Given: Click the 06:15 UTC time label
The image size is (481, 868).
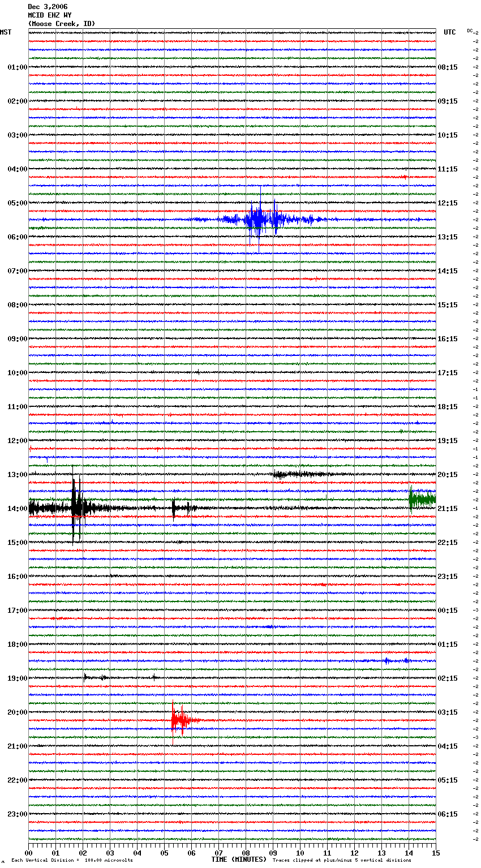Looking at the screenshot, I should pyautogui.click(x=448, y=814).
